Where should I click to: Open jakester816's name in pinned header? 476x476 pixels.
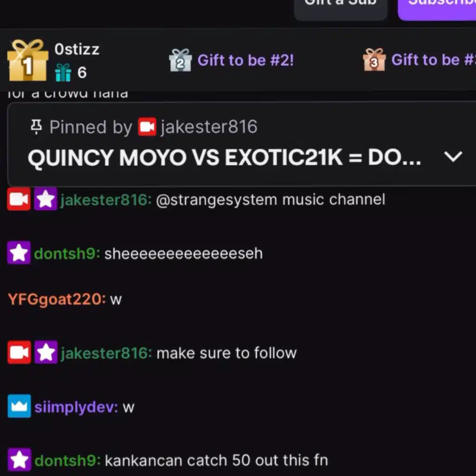coord(209,127)
